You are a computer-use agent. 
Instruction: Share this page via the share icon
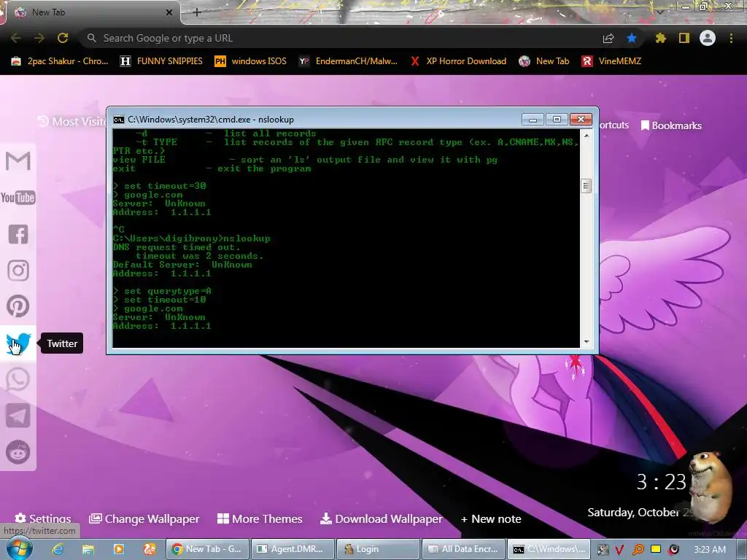[x=608, y=39]
